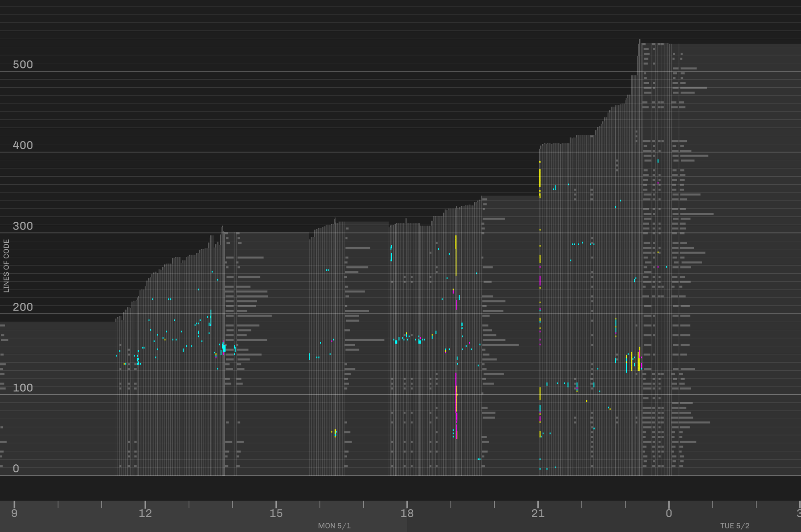This screenshot has height=532, width=801.
Task: Click the 100 y-axis label
Action: click(x=23, y=388)
